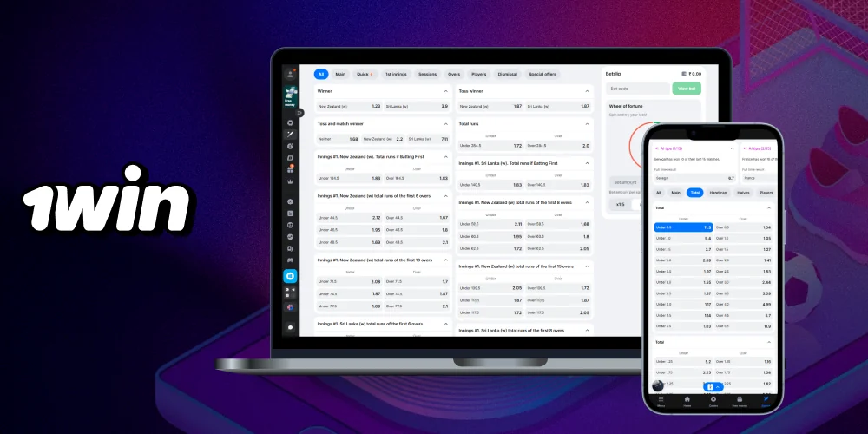Collapse first Total section on phone
This screenshot has width=868, height=434.
768,207
